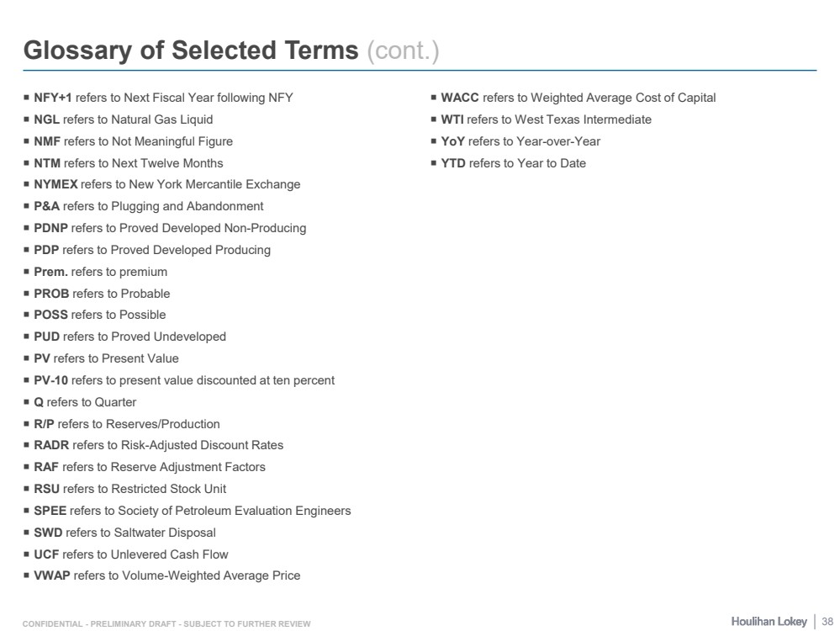Screen dimensions: 840x631
Task: Click the SPEE Society of Petroleum entry
Action: pos(192,511)
